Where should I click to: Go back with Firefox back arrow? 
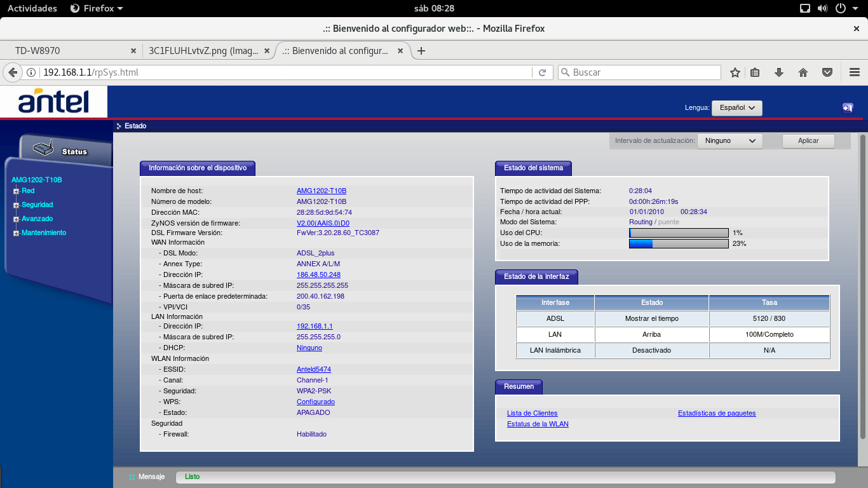click(x=12, y=72)
